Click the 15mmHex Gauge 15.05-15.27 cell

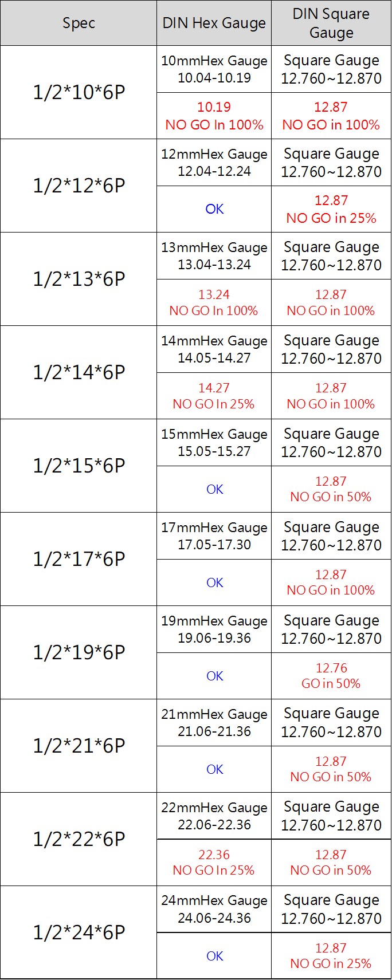214,443
